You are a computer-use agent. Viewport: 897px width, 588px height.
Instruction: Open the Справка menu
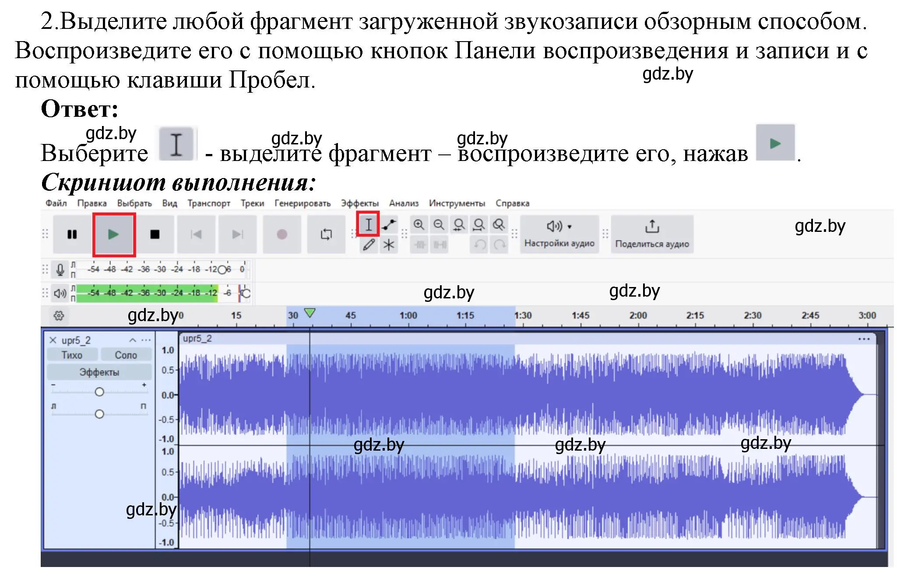point(513,203)
